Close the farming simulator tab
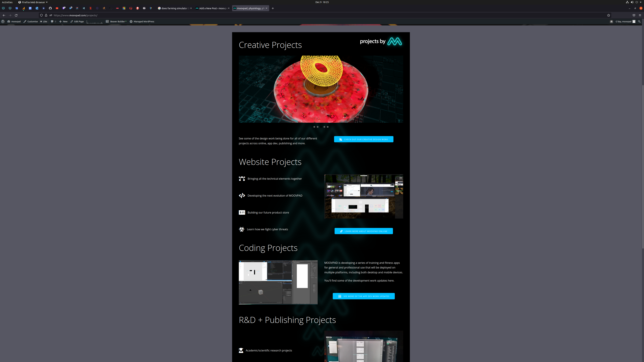This screenshot has height=362, width=644. pyautogui.click(x=191, y=8)
